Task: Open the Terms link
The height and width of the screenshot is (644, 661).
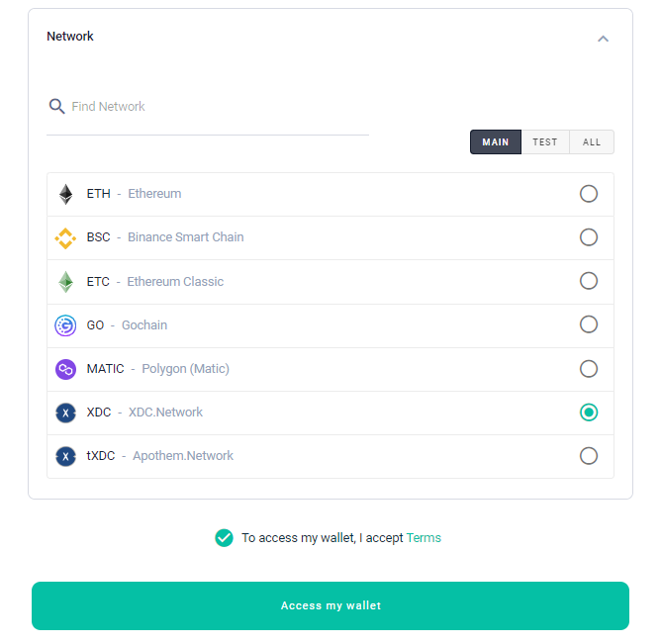Action: (424, 538)
